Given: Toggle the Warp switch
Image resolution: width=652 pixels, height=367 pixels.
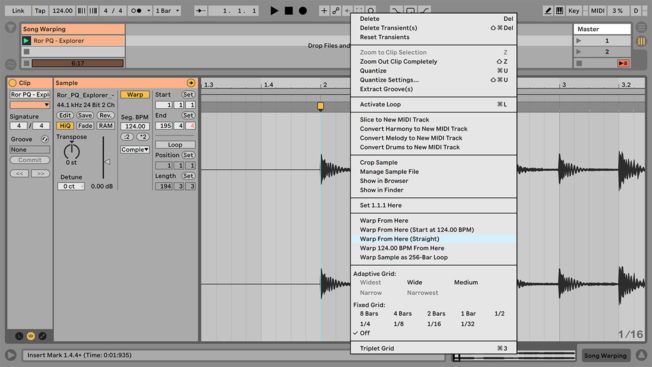Looking at the screenshot, I should pos(135,95).
